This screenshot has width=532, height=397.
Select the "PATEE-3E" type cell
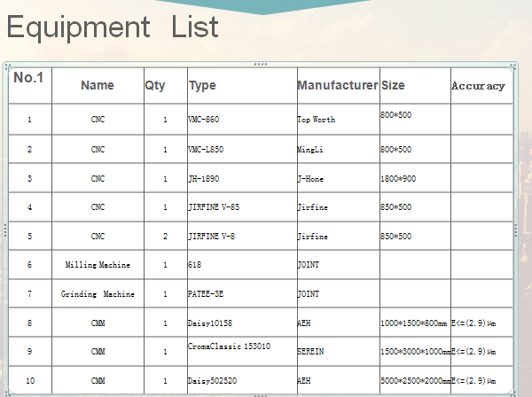tap(205, 293)
